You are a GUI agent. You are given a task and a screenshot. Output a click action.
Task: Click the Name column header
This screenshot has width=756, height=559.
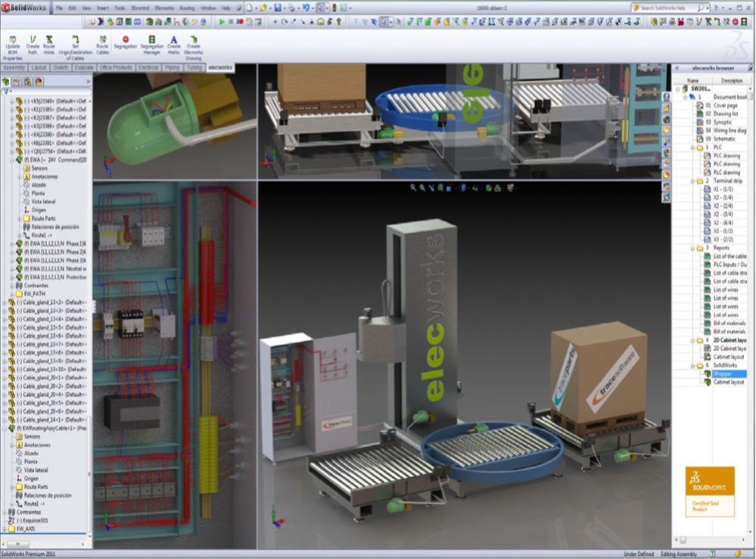693,80
